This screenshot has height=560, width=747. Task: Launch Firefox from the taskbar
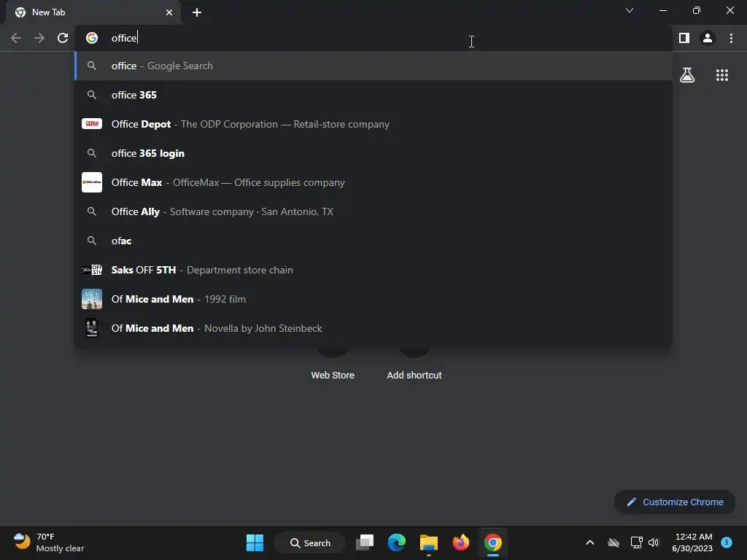pos(461,542)
